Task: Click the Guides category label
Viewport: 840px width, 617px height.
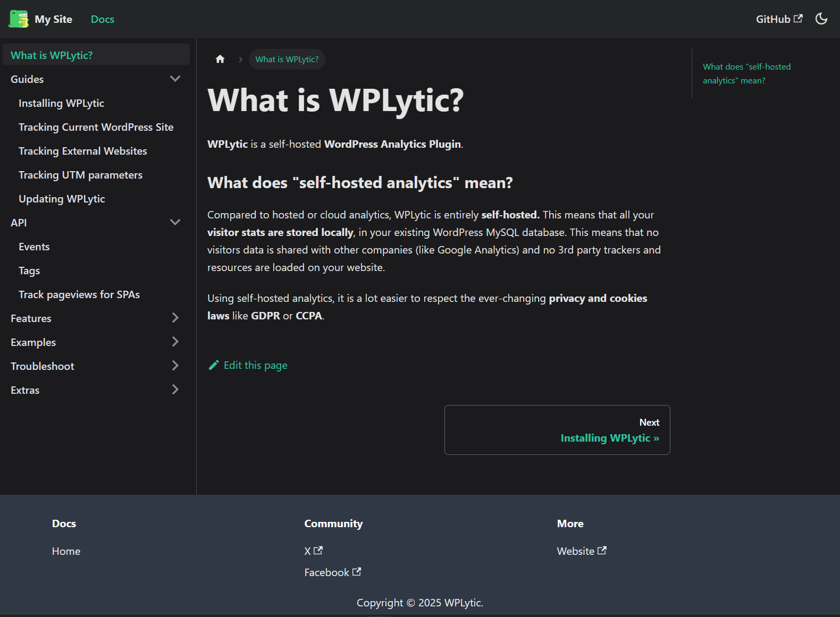Action: [x=27, y=79]
